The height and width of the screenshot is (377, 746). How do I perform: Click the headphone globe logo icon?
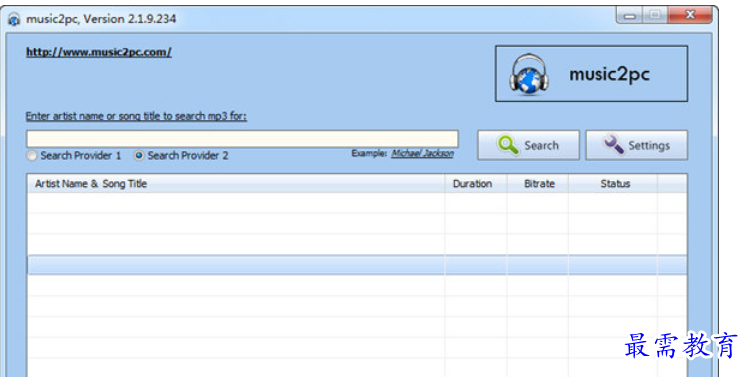pos(529,74)
